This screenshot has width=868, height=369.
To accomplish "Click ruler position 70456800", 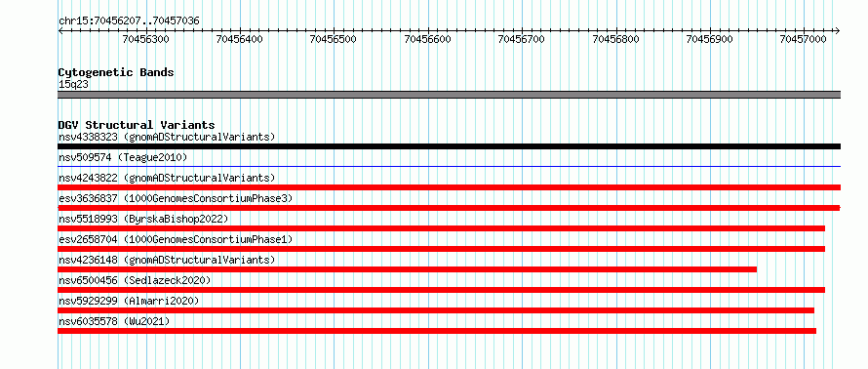I will (x=615, y=39).
